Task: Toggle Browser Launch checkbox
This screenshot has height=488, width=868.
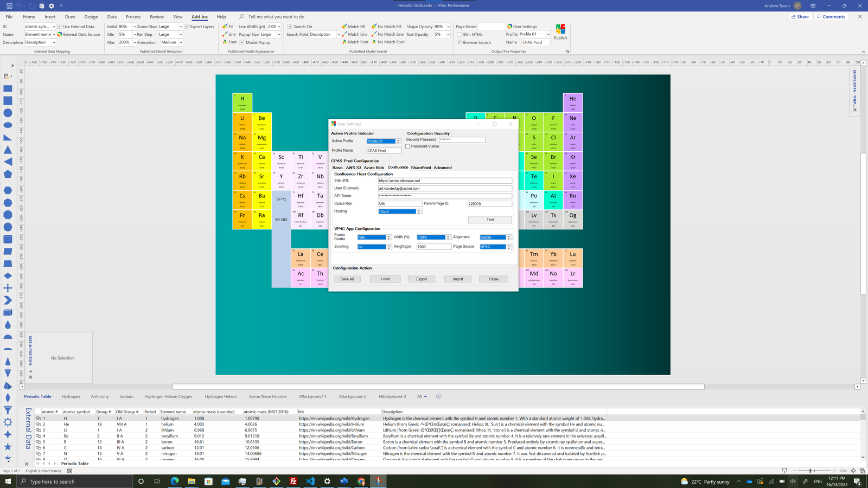Action: click(459, 42)
